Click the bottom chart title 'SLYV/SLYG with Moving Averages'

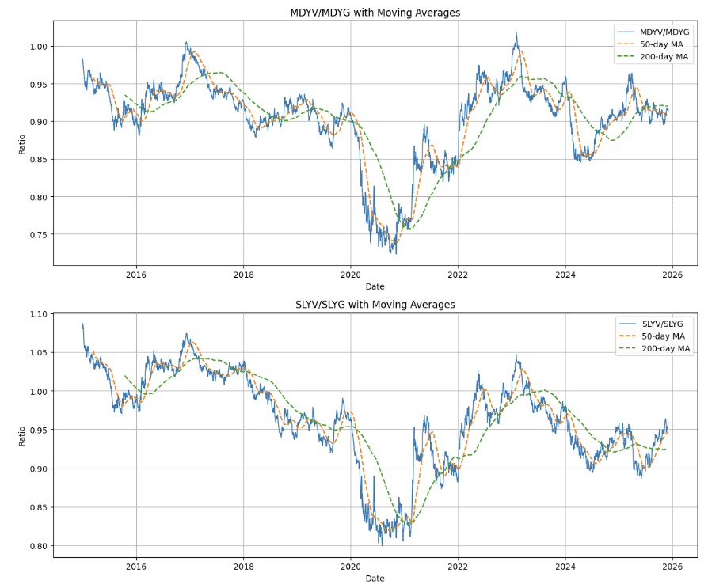pos(375,305)
